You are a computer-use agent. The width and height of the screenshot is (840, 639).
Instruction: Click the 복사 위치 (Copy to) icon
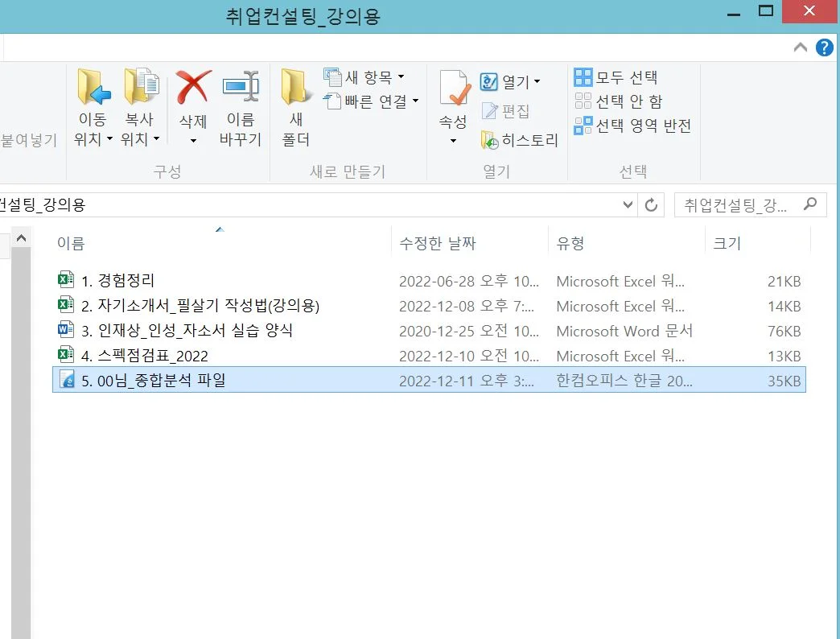click(x=142, y=105)
